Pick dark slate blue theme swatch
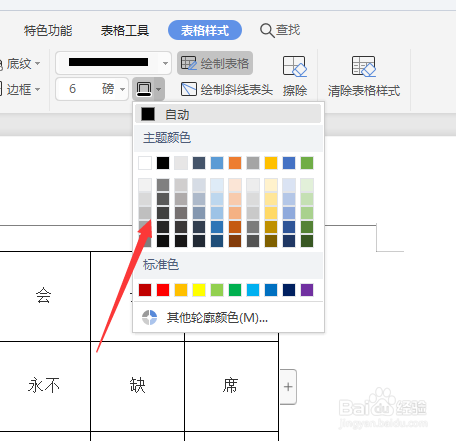This screenshot has width=456, height=441. [x=199, y=163]
